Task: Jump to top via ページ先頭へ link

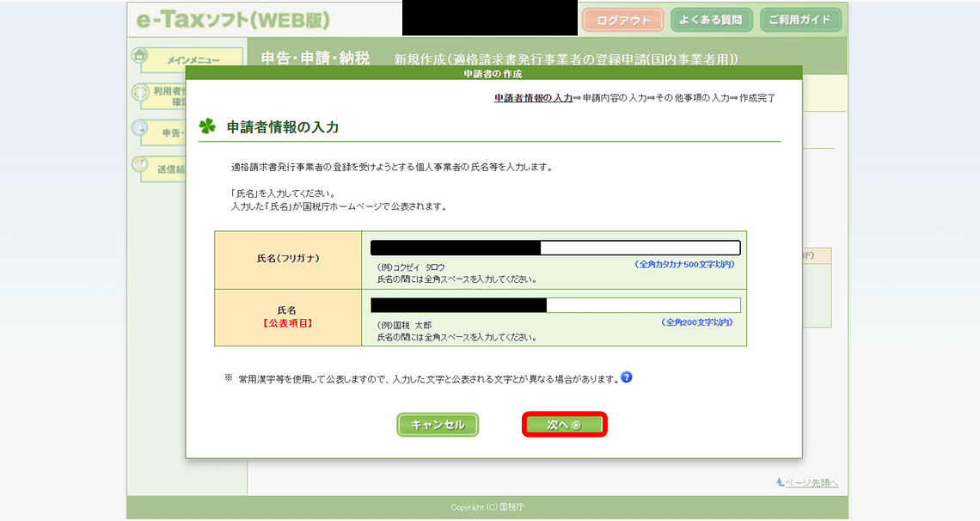Action: (812, 483)
